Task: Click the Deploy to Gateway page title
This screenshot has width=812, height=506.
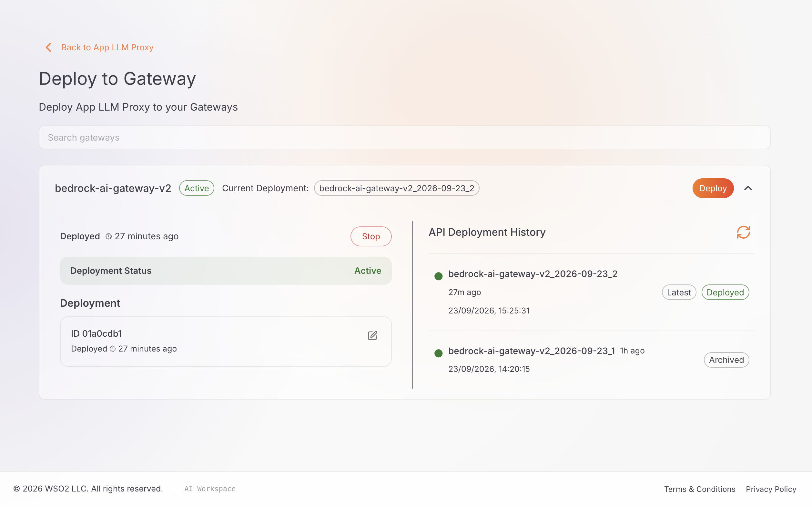Action: point(117,79)
